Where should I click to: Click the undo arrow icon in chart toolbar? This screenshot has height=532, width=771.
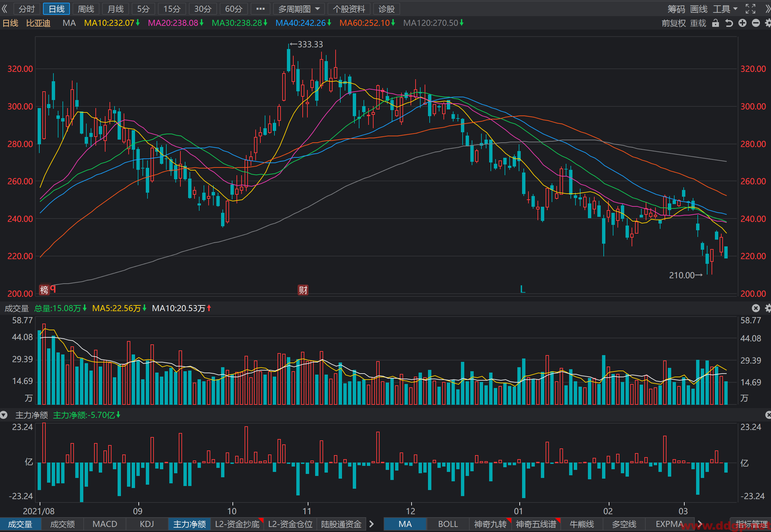(729, 23)
